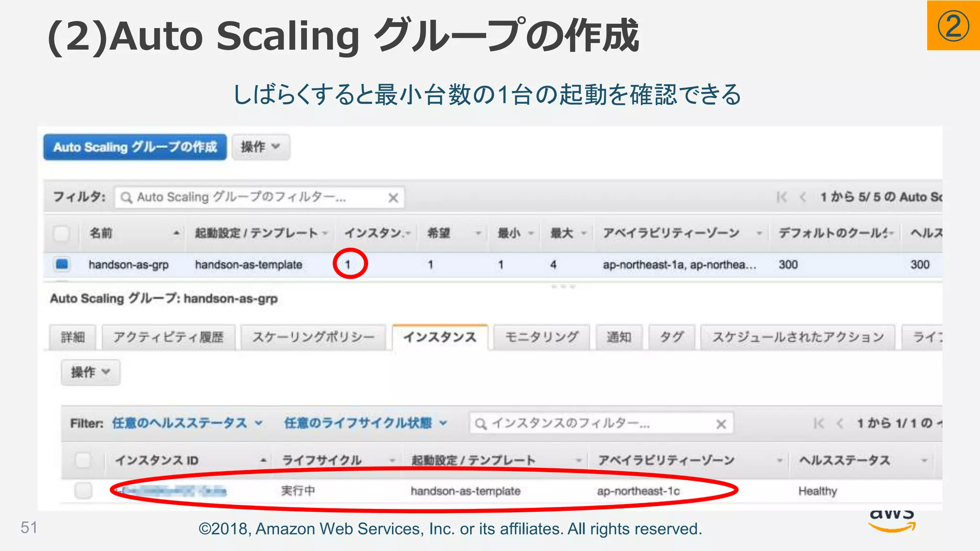
Task: Clear the instance filter with X
Action: point(721,424)
